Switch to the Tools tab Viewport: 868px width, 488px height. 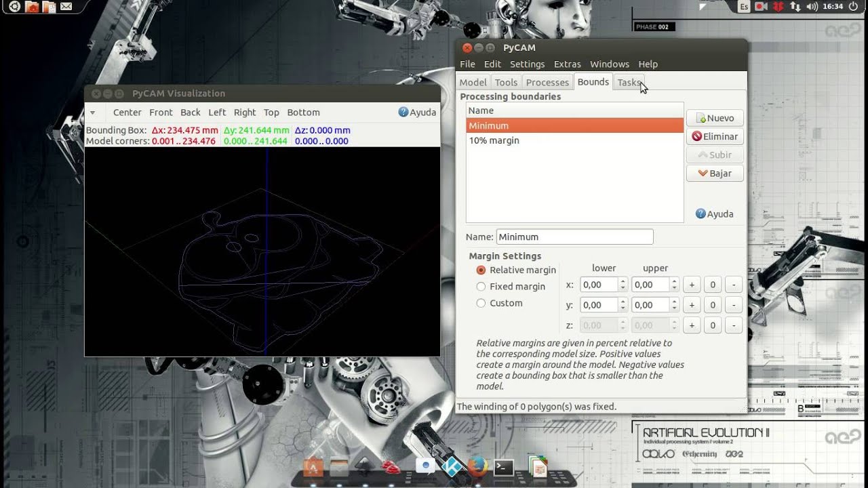coord(506,82)
